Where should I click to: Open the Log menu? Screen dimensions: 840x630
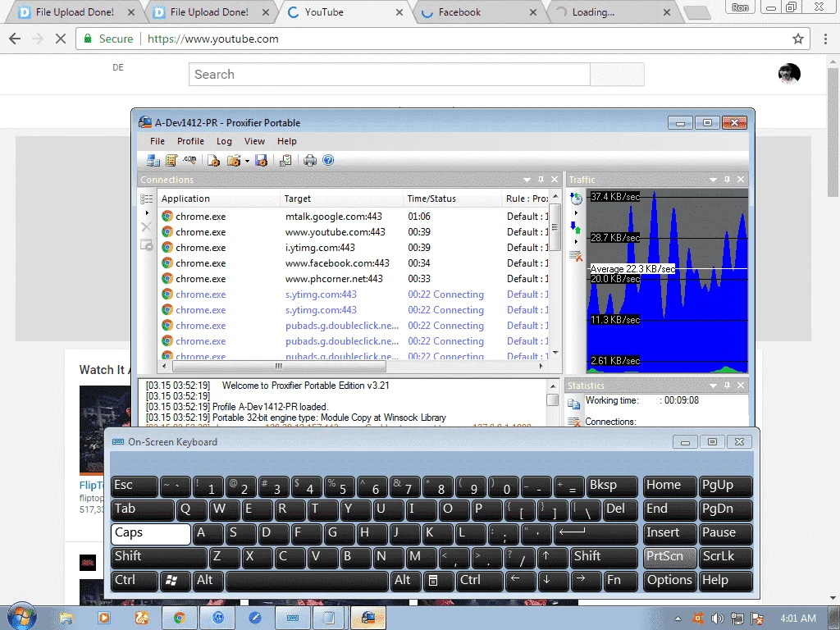tap(224, 141)
